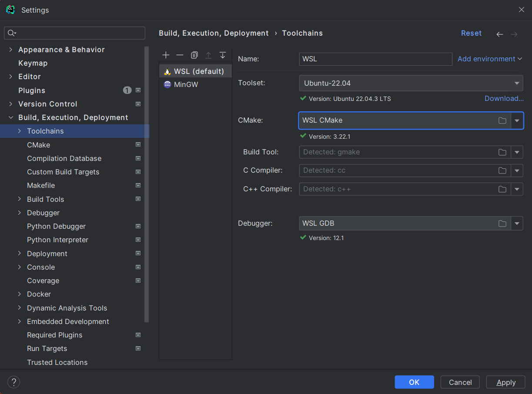Image resolution: width=532 pixels, height=394 pixels.
Task: Expand Dynamic Analysis Tools node
Action: coord(20,307)
